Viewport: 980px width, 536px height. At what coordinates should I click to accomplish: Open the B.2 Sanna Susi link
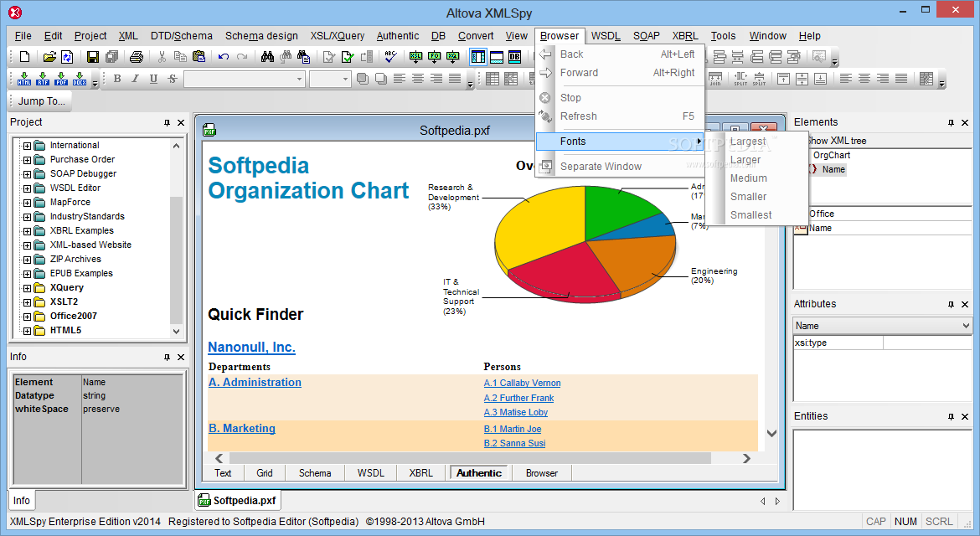pyautogui.click(x=514, y=444)
